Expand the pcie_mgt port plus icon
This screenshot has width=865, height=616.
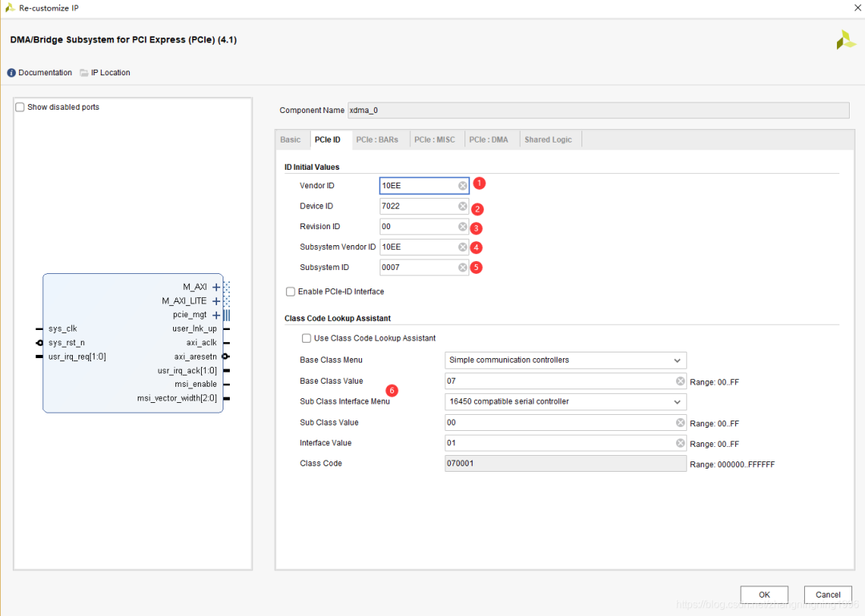(216, 315)
